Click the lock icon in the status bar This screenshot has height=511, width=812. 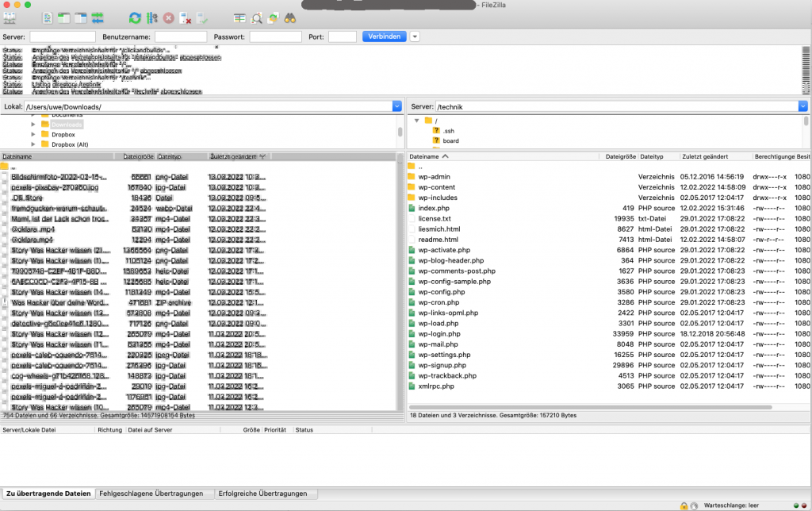point(684,505)
